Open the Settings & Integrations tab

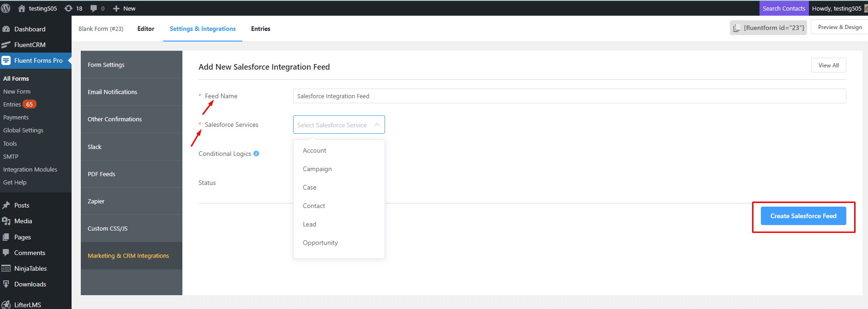[203, 29]
